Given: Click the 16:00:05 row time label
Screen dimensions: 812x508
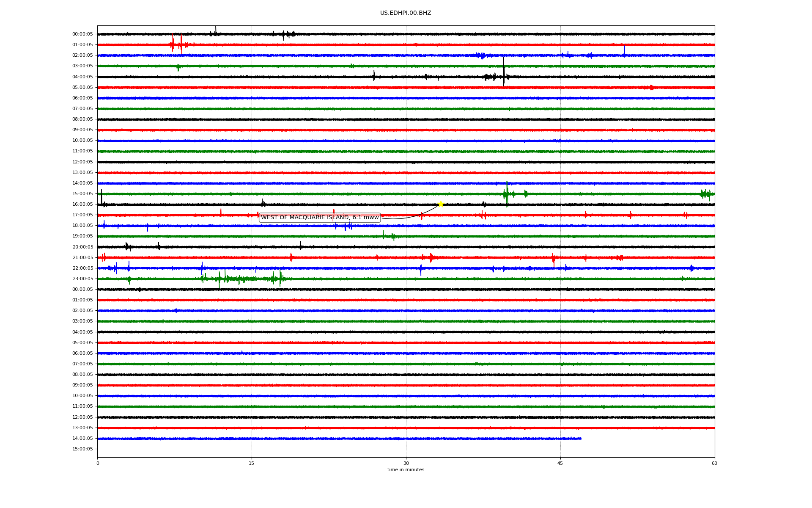Looking at the screenshot, I should point(82,204).
